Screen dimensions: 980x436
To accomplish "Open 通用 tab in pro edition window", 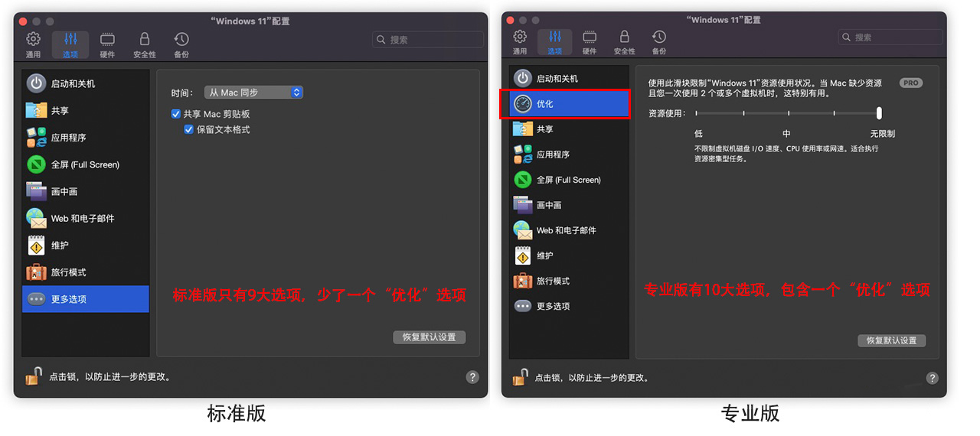I will [520, 43].
